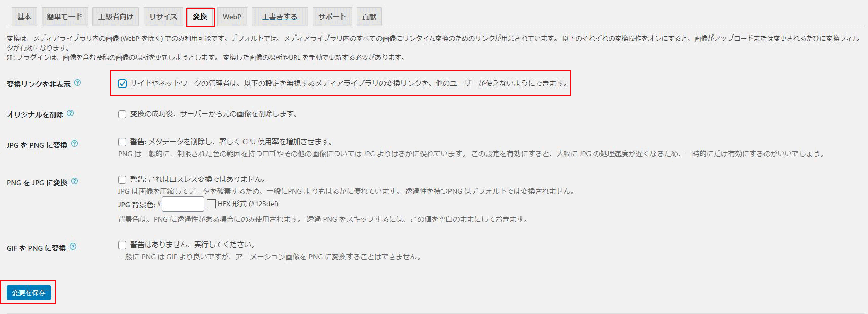Open help icon beside オリジナルを削除
The image size is (868, 314).
[x=71, y=113]
